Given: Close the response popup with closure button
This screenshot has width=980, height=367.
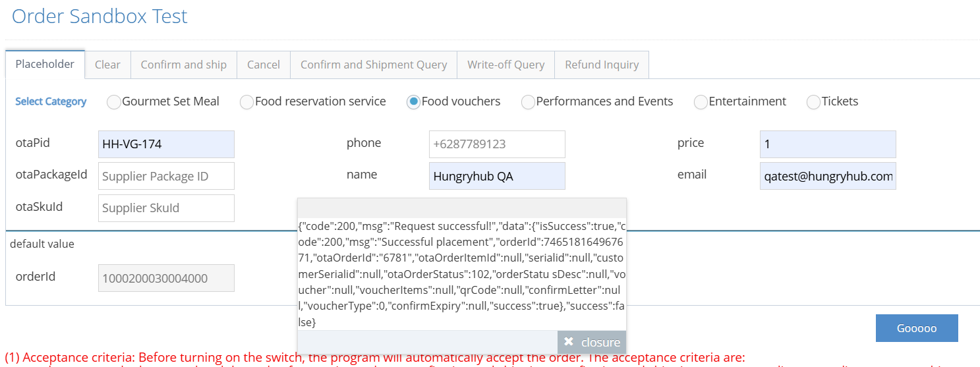Looking at the screenshot, I should point(592,342).
